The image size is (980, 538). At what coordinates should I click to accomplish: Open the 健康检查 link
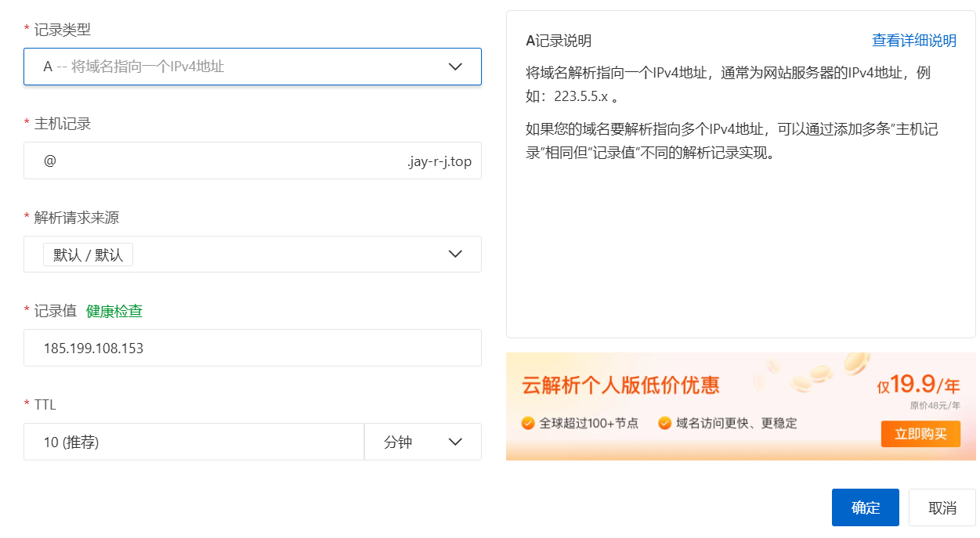pyautogui.click(x=114, y=311)
